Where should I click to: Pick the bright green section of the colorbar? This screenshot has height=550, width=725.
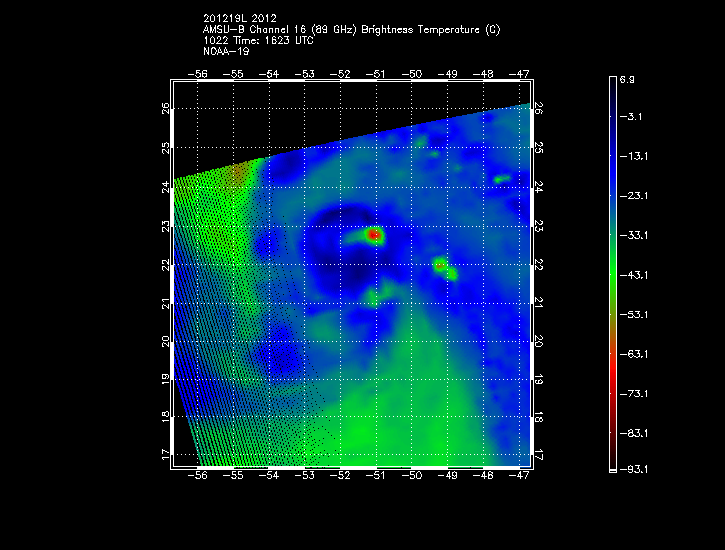tap(613, 270)
